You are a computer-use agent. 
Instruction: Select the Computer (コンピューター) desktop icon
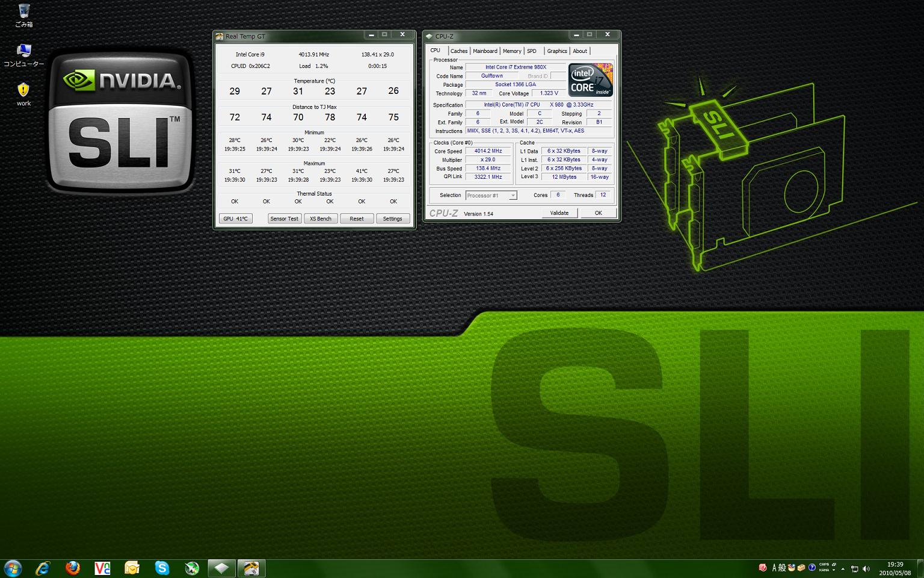(24, 55)
